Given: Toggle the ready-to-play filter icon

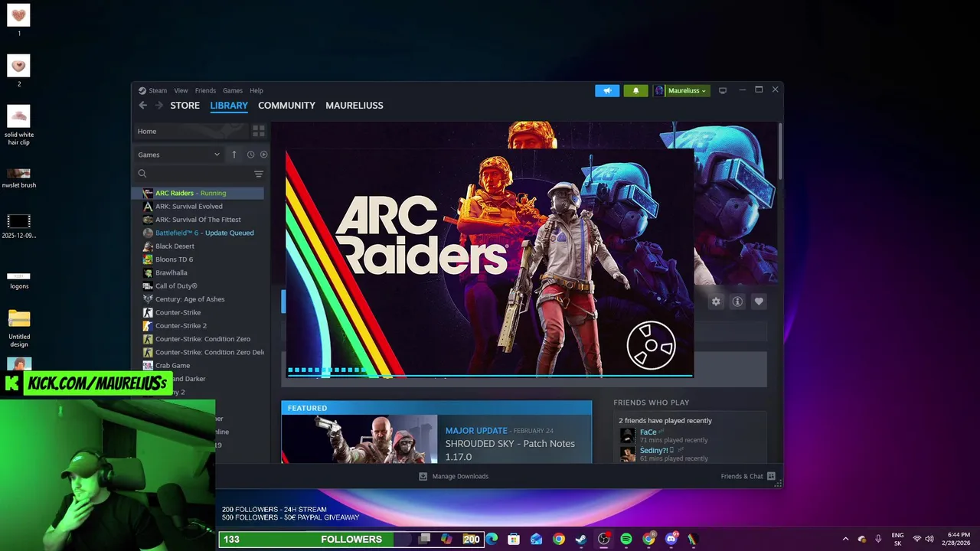Looking at the screenshot, I should point(263,155).
